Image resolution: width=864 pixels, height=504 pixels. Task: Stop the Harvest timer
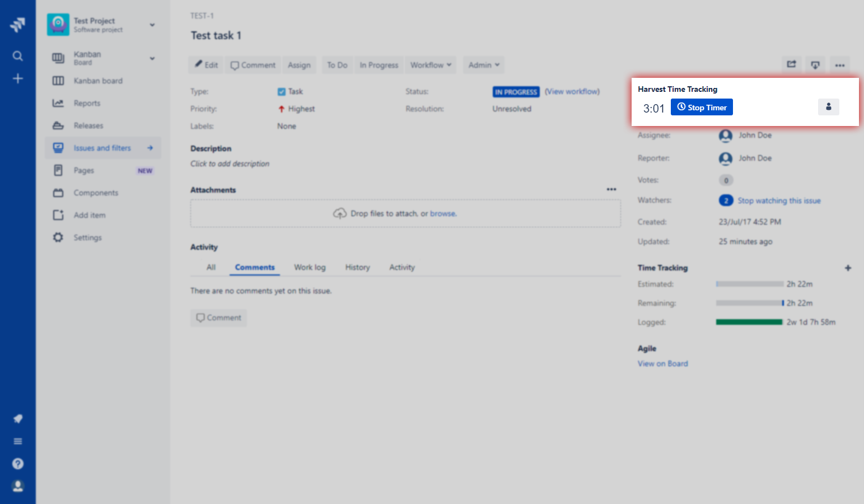pos(702,106)
